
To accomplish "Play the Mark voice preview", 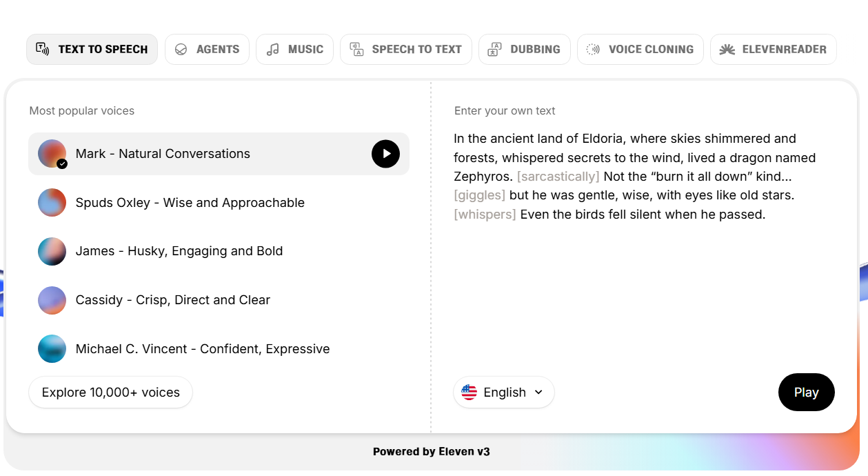I will pyautogui.click(x=385, y=154).
